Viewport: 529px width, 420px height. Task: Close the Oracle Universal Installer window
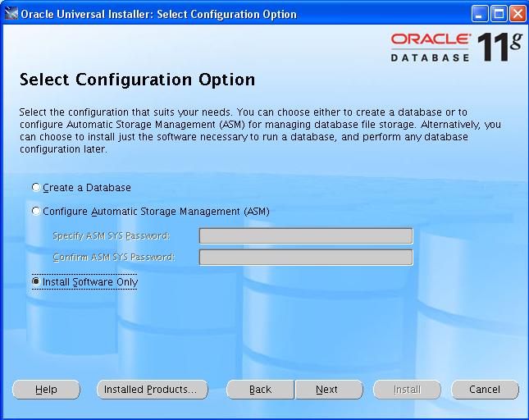pyautogui.click(x=517, y=14)
